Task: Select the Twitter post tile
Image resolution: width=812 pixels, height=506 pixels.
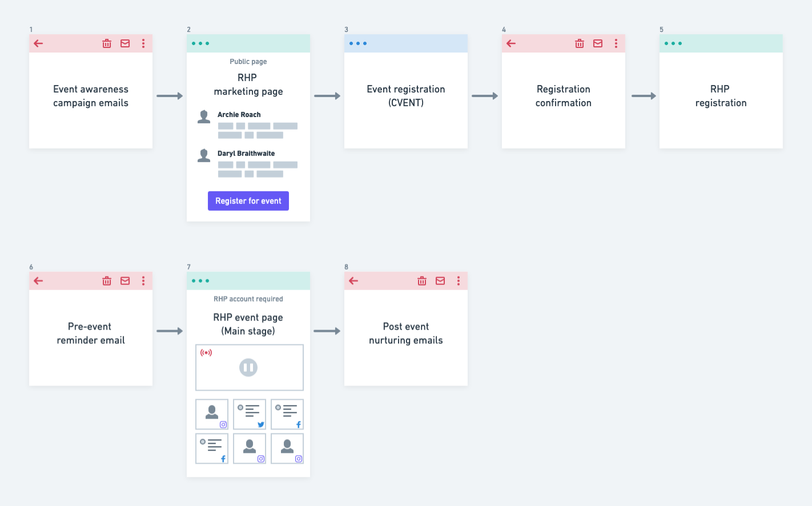Action: [250, 414]
